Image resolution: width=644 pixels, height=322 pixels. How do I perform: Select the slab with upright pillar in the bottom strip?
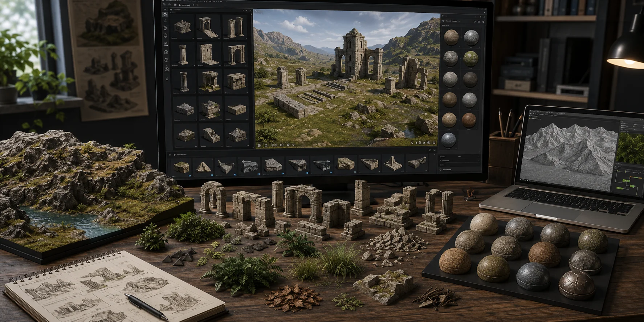pyautogui.click(x=393, y=163)
